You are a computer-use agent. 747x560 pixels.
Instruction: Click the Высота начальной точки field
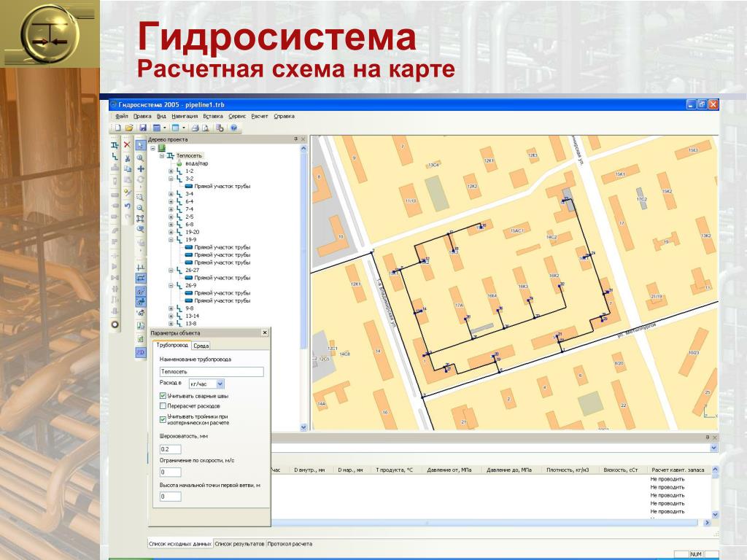click(170, 497)
